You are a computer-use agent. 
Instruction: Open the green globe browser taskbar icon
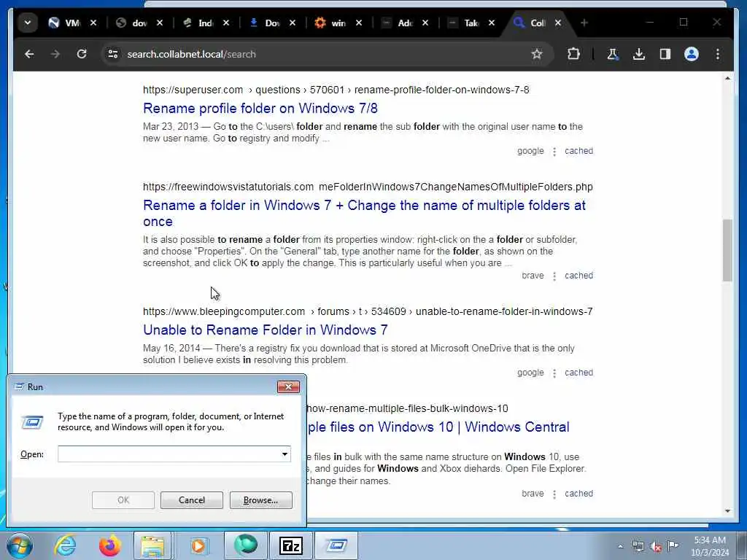246,545
